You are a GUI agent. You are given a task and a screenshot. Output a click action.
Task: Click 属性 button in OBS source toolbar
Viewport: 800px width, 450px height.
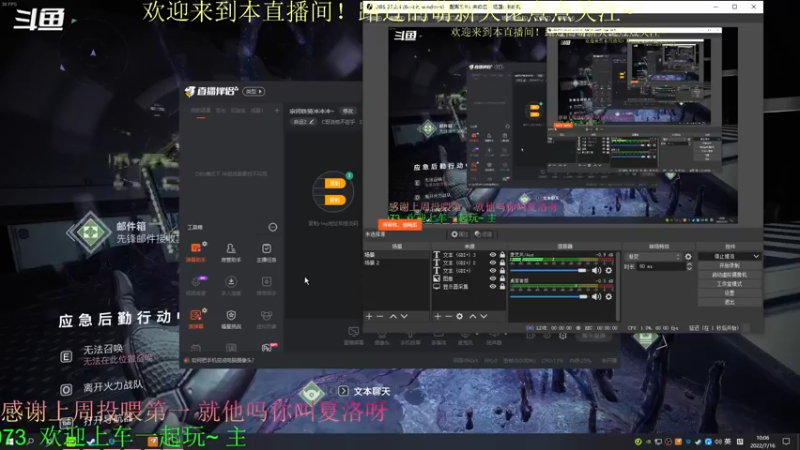pyautogui.click(x=459, y=234)
